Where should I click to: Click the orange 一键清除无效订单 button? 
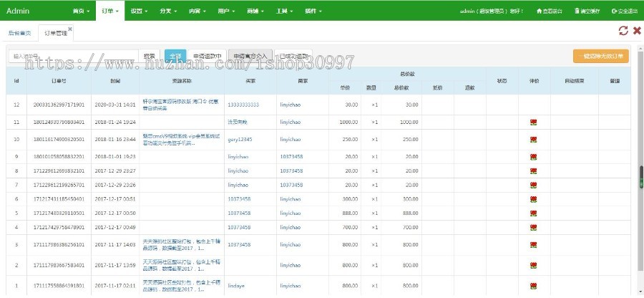tap(601, 57)
